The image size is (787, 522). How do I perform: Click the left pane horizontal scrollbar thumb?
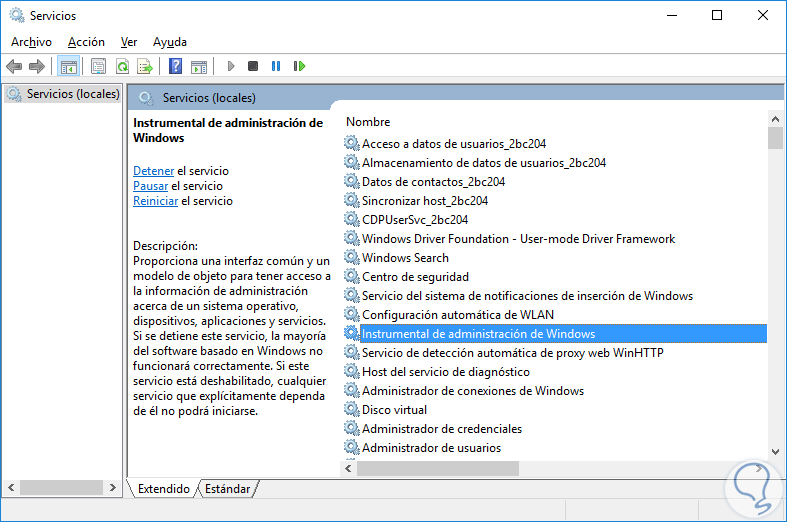tap(61, 487)
